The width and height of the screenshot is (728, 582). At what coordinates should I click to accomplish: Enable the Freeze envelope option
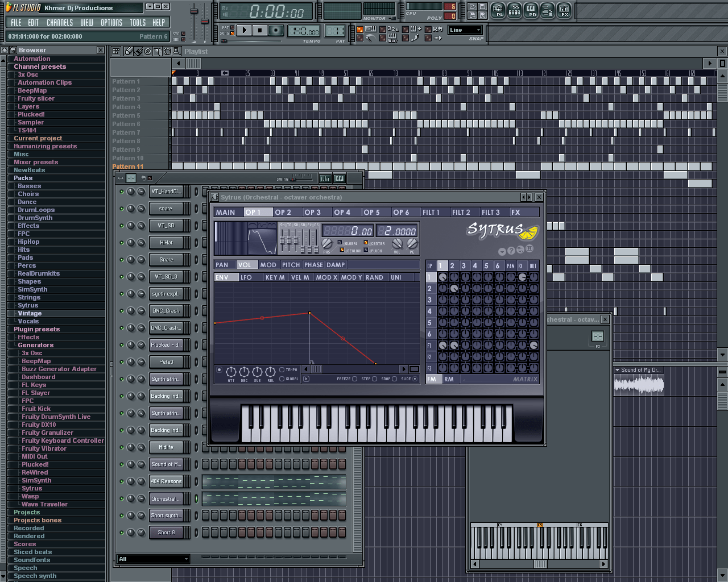(354, 379)
